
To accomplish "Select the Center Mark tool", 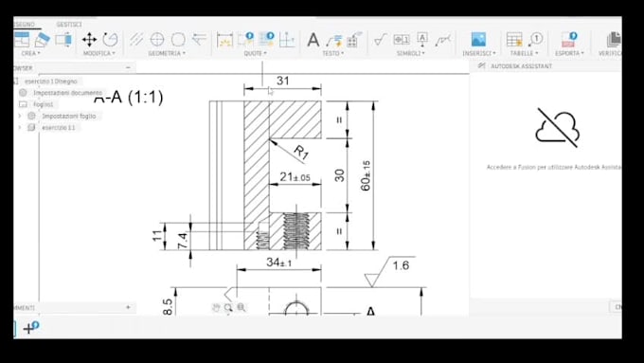I will [x=157, y=40].
